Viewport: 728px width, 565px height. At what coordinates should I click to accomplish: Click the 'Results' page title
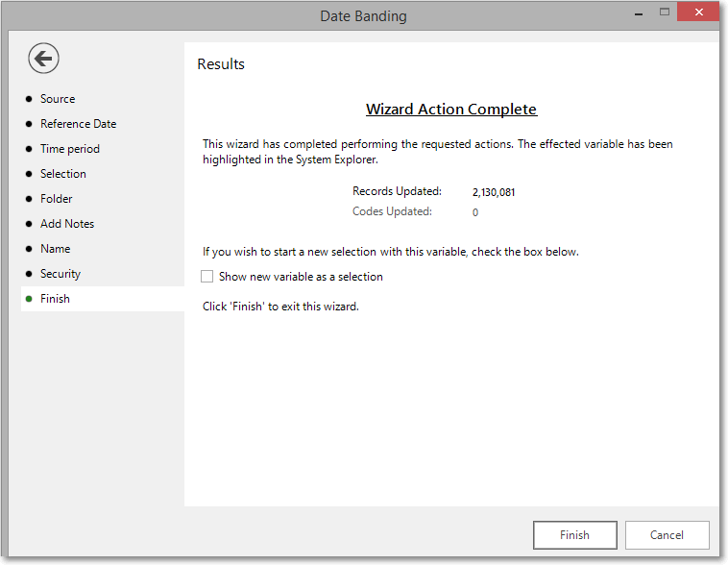[x=221, y=64]
